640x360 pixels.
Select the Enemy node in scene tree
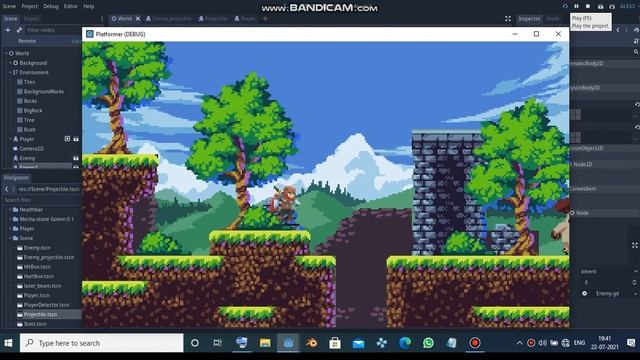pos(27,158)
